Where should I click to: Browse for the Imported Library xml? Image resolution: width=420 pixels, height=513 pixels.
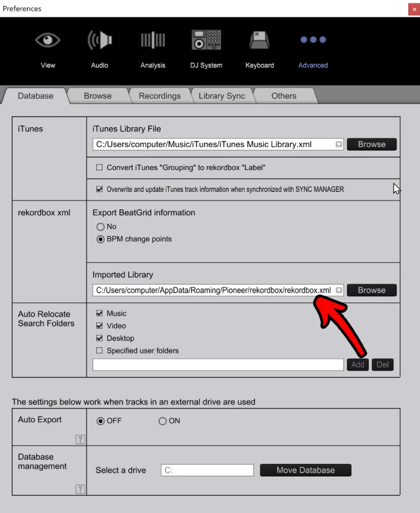(x=371, y=290)
